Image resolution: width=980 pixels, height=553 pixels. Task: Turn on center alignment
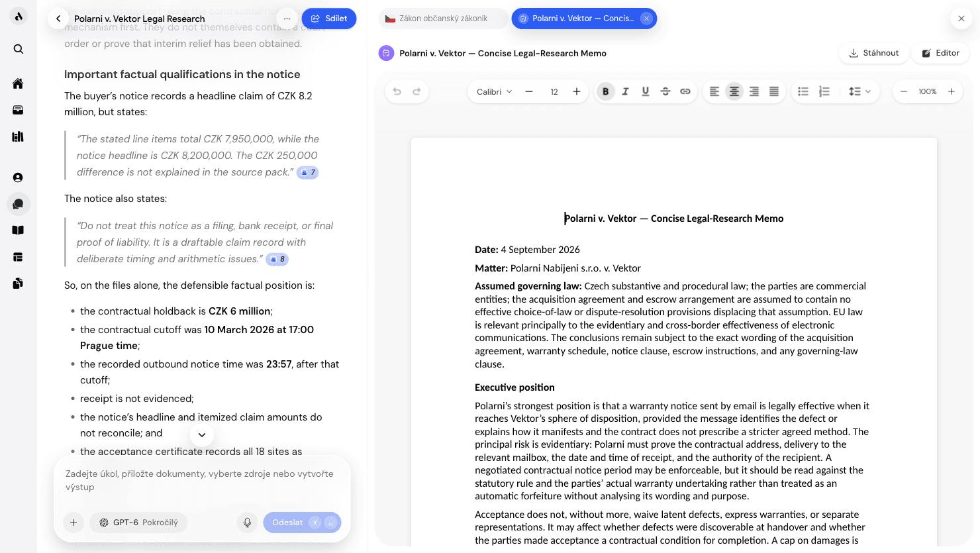pyautogui.click(x=734, y=91)
